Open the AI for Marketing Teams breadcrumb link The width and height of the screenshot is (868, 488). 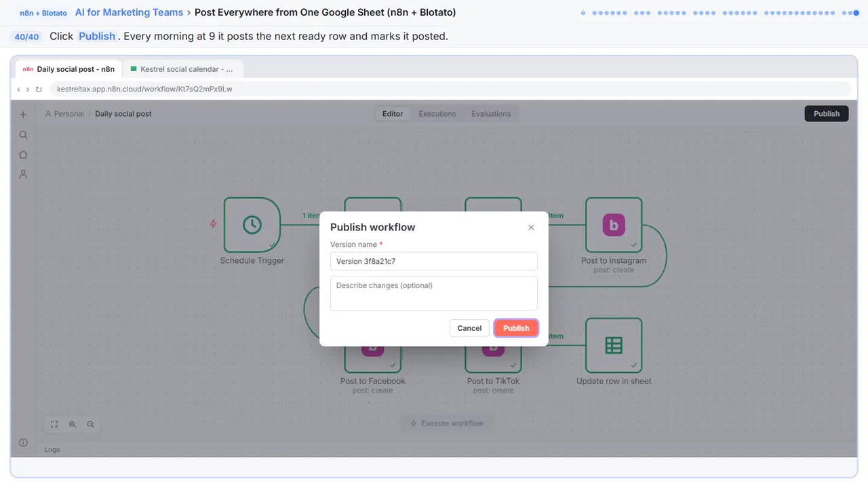click(x=130, y=12)
